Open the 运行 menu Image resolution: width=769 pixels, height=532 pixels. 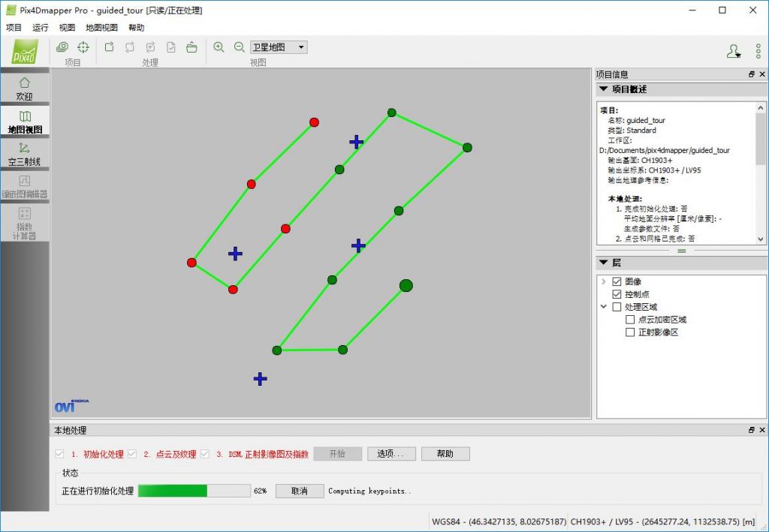coord(41,28)
